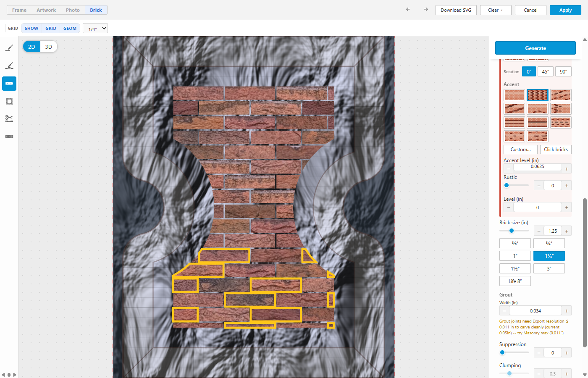Image resolution: width=588 pixels, height=378 pixels.
Task: Go forward with the redo arrow
Action: (x=426, y=9)
